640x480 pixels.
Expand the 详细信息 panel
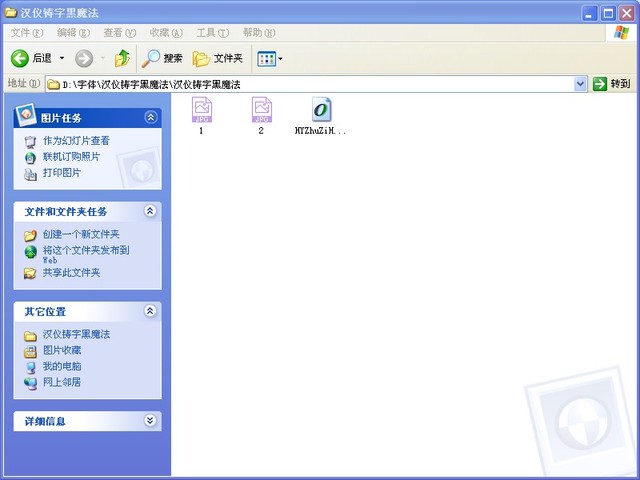click(150, 421)
